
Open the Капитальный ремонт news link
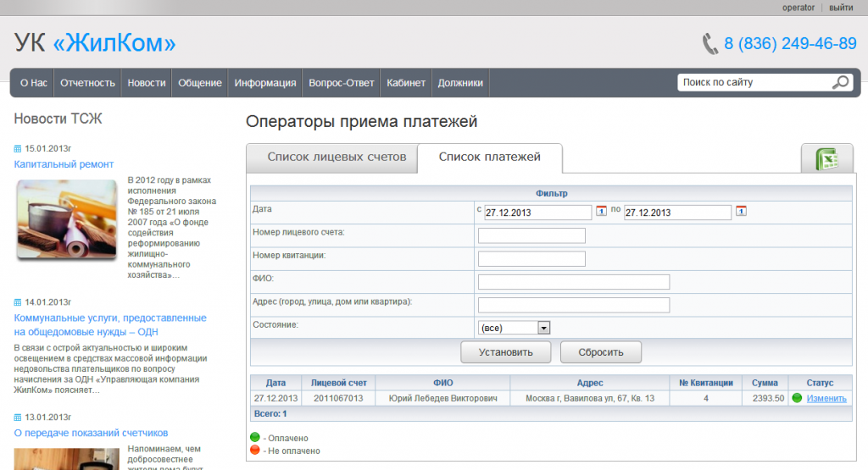tap(64, 164)
